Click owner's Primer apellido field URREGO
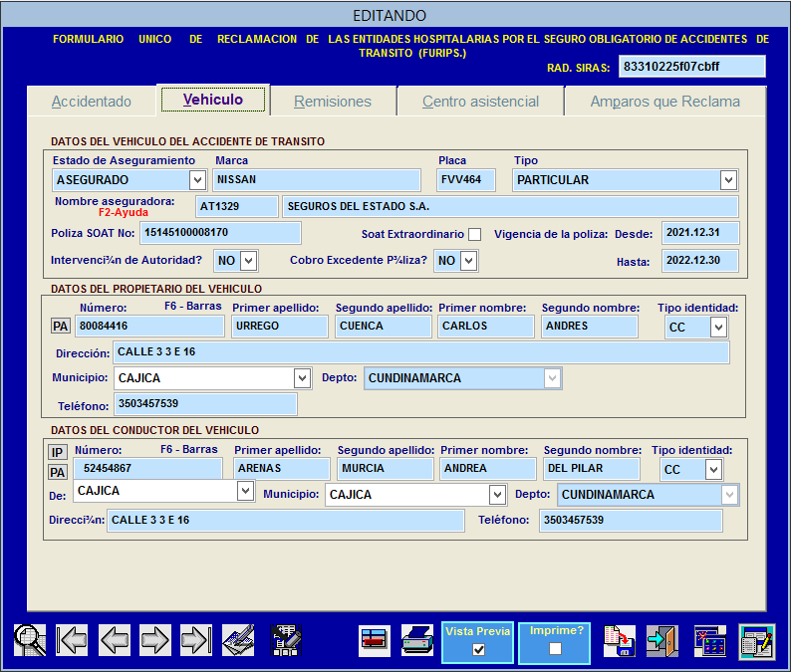Screen dimensions: 791x672 [280, 327]
